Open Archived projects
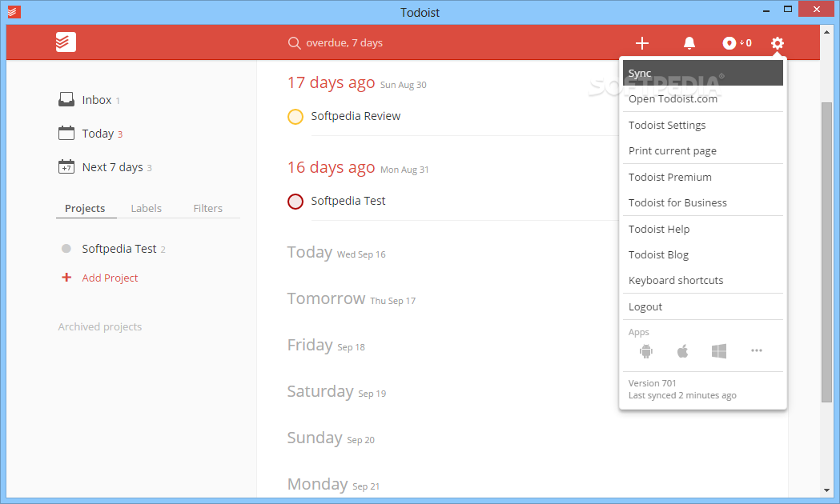840x504 pixels. click(99, 326)
